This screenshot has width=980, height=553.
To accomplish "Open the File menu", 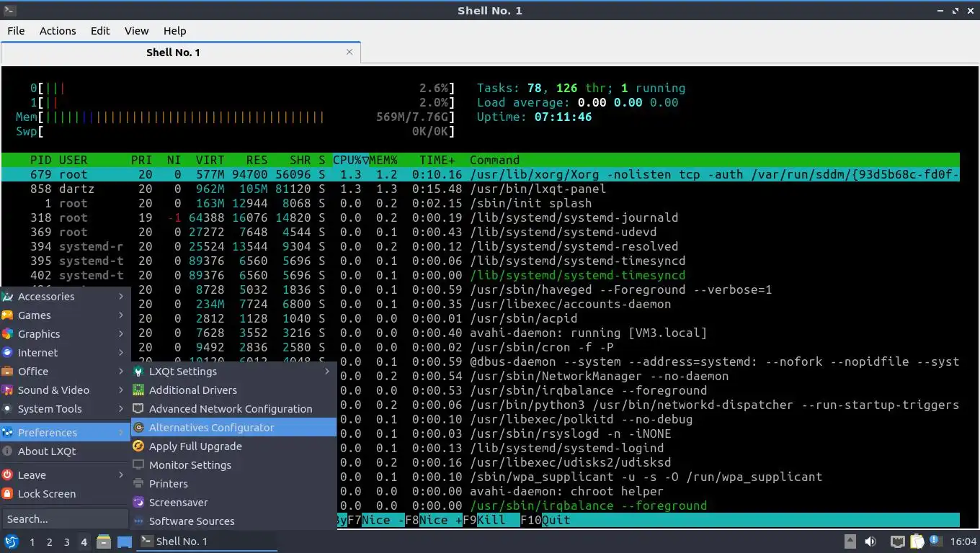I will click(16, 31).
